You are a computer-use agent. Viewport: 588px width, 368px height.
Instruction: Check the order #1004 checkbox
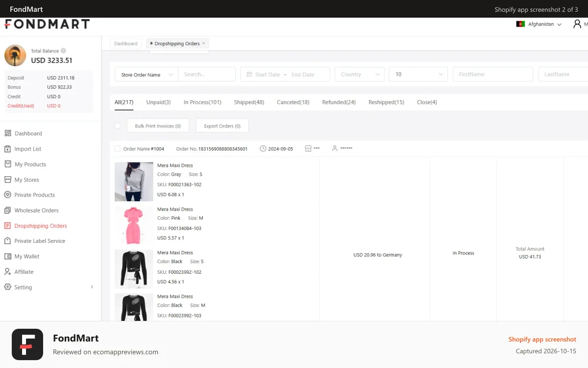point(117,149)
